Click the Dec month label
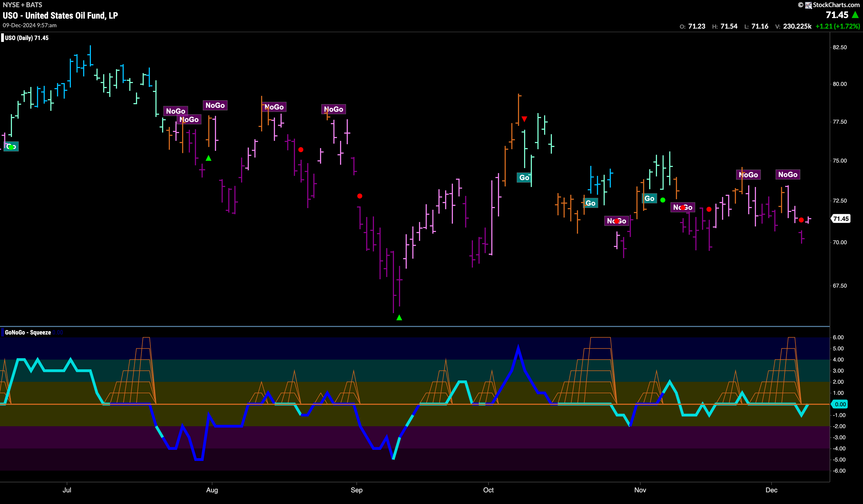This screenshot has height=504, width=863. tap(771, 490)
